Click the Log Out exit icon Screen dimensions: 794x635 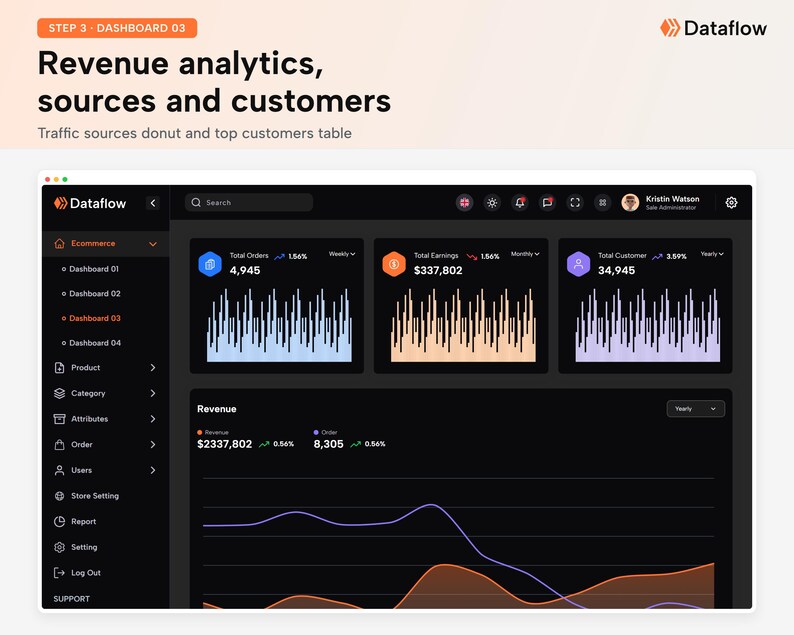tap(59, 573)
